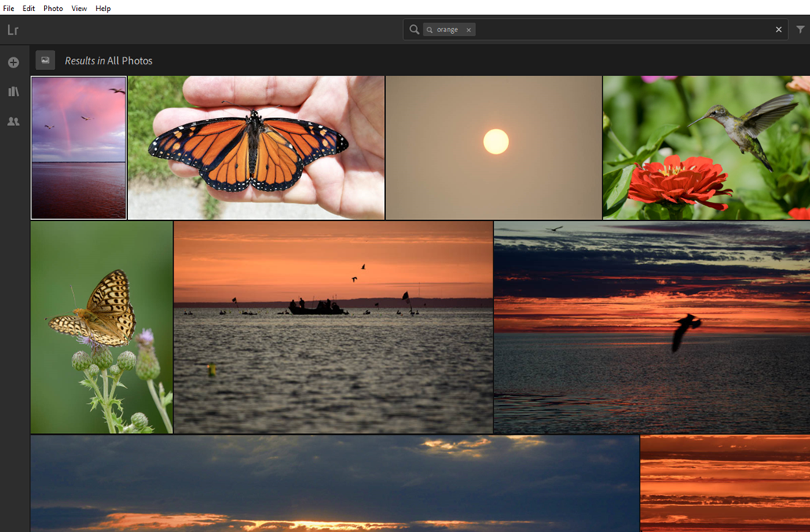Click the Lr Lightroom logo
Screen dimensions: 810x532
13,30
